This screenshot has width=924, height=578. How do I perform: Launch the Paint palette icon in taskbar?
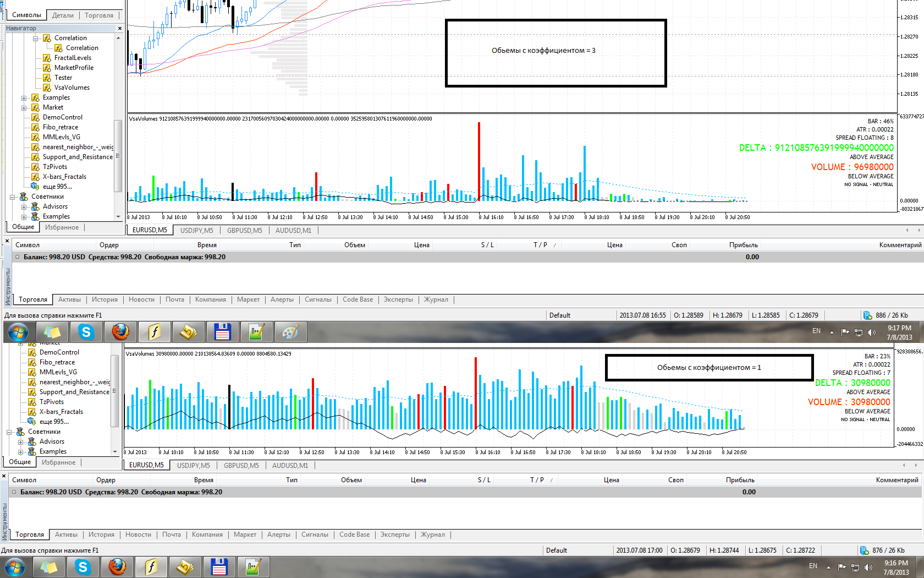coord(290,332)
